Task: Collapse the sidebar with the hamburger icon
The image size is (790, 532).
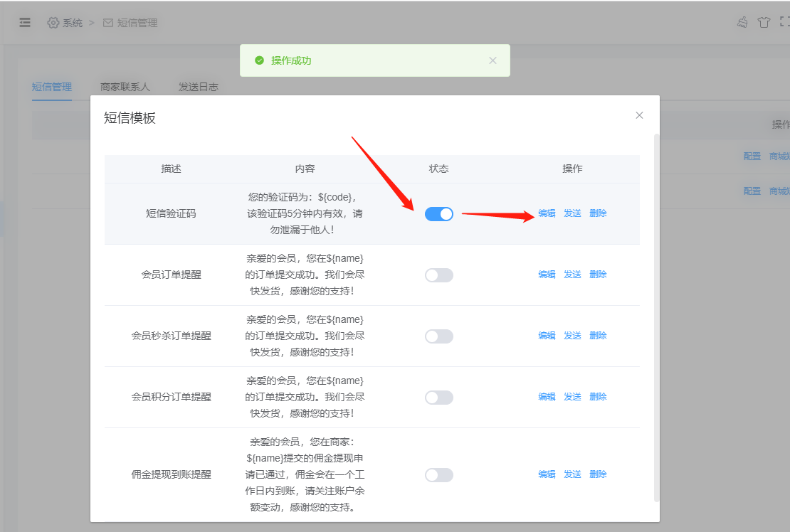Action: [25, 23]
